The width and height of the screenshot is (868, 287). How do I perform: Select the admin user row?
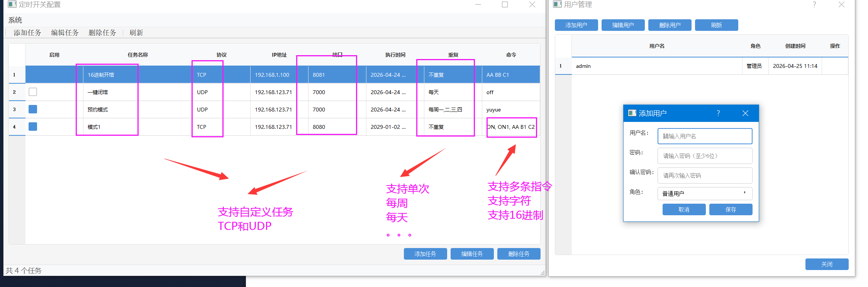coord(710,66)
